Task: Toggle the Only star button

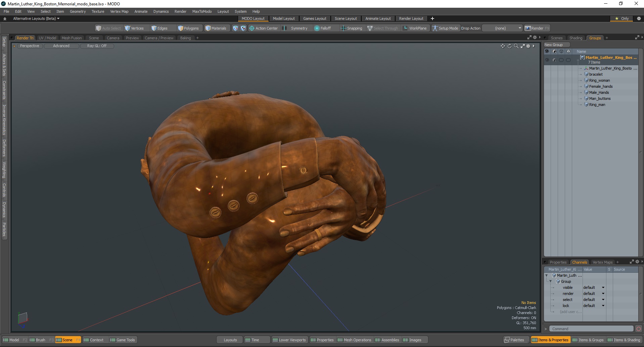Action: click(622, 18)
